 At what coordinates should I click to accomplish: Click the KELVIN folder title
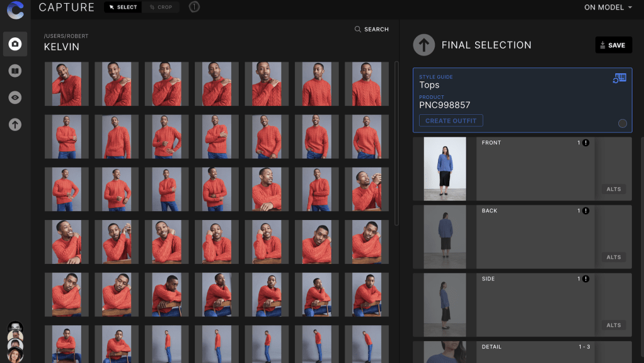62,47
